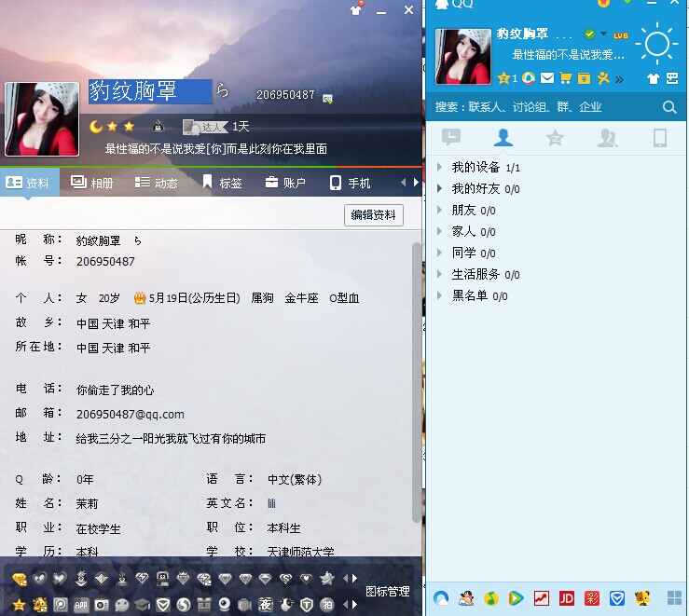Switch to the 相册 album tab
This screenshot has height=616, width=689.
point(92,183)
